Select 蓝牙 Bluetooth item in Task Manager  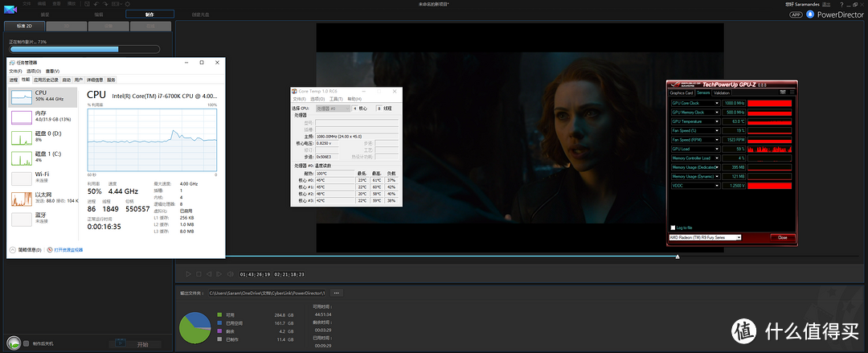click(44, 219)
